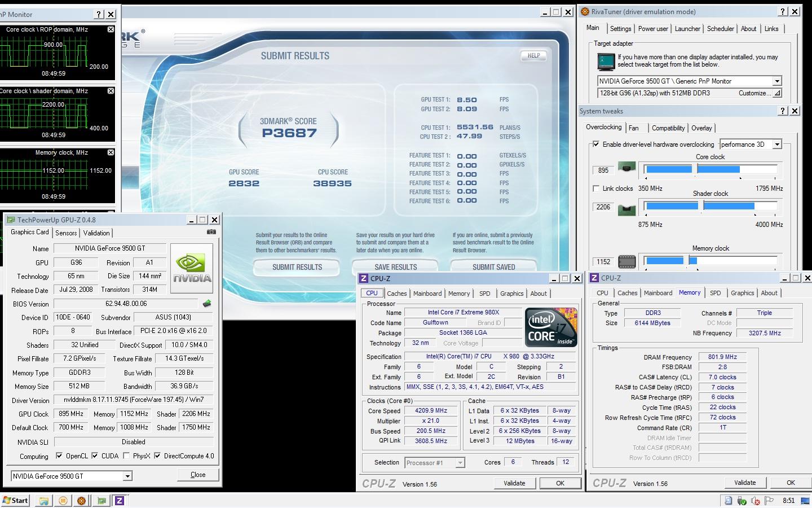The height and width of the screenshot is (508, 812).
Task: Click the system tray clock 8:51
Action: (x=788, y=501)
